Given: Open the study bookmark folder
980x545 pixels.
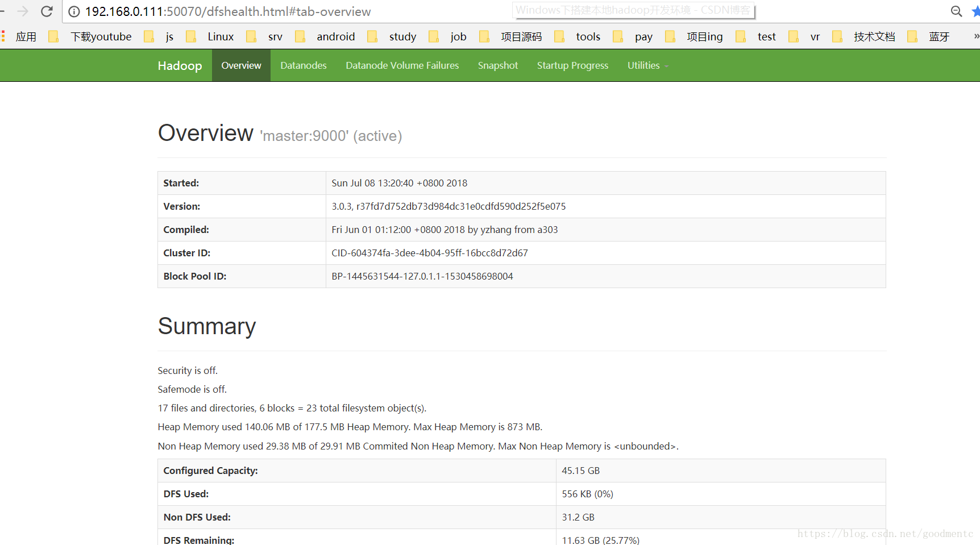Looking at the screenshot, I should pos(392,37).
